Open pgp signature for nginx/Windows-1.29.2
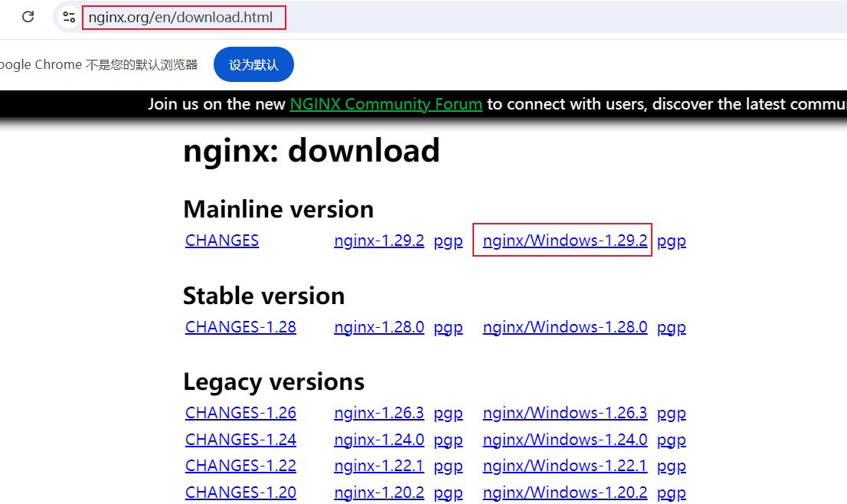 671,241
